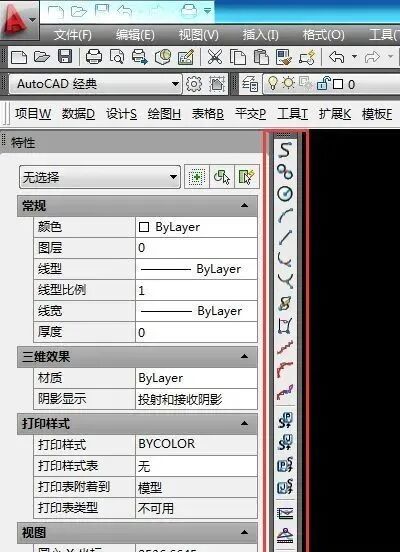This screenshot has height=552, width=400.
Task: Toggle viewport freeze icon in layer control
Action: (305, 83)
